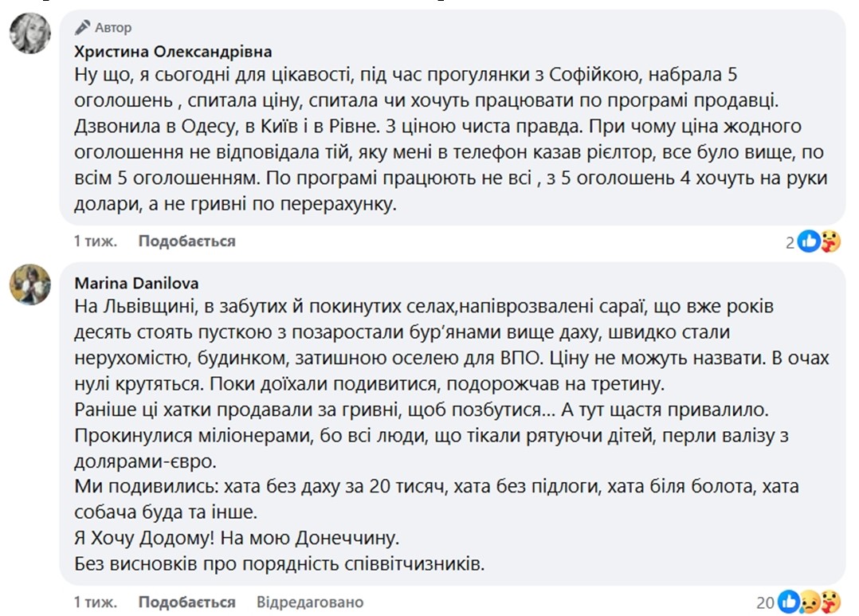Open the name link Marina Danilova
859x616 pixels.
click(136, 284)
